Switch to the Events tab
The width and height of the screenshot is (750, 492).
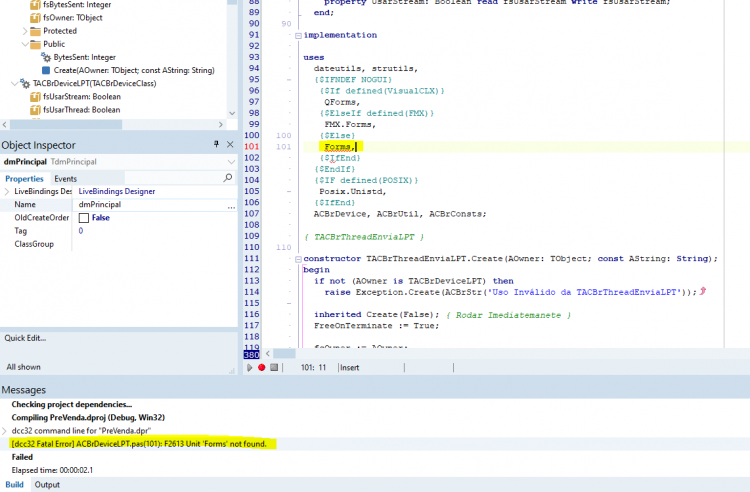click(x=66, y=179)
